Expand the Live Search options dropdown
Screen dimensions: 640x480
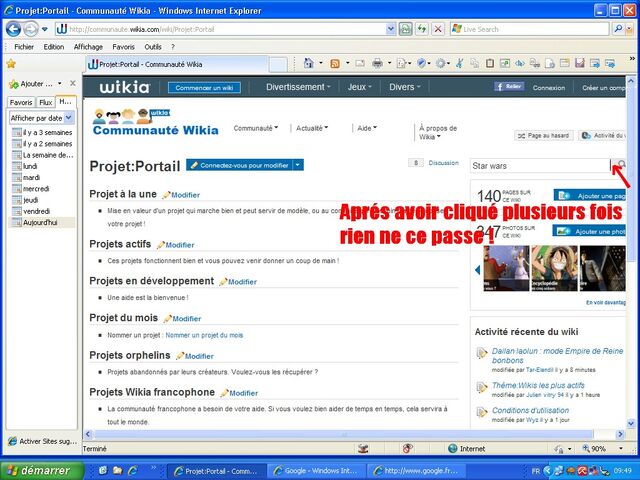630,29
